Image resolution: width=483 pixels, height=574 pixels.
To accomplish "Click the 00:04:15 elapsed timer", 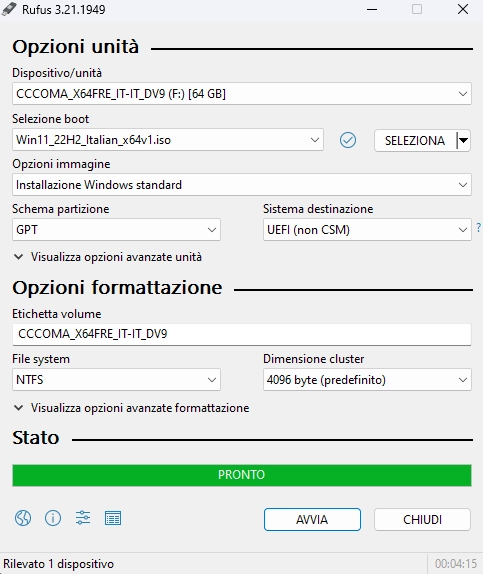I will pyautogui.click(x=456, y=564).
